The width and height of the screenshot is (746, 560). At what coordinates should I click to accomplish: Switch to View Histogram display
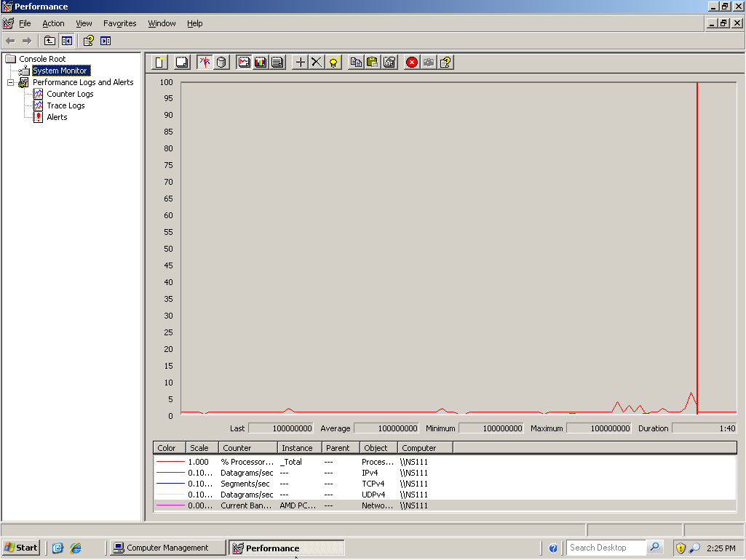(261, 63)
